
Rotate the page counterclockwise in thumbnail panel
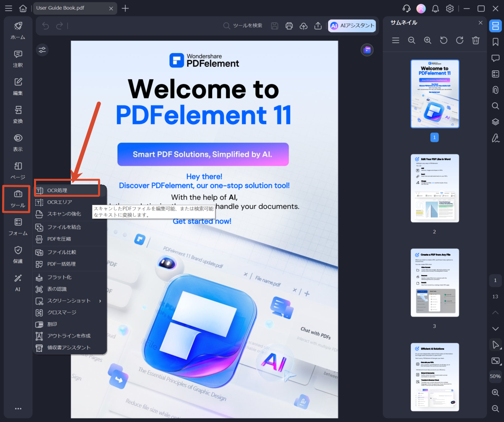coord(444,40)
